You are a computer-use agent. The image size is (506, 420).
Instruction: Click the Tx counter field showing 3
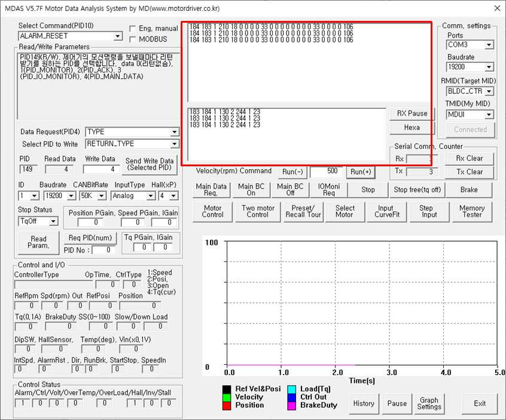[422, 172]
